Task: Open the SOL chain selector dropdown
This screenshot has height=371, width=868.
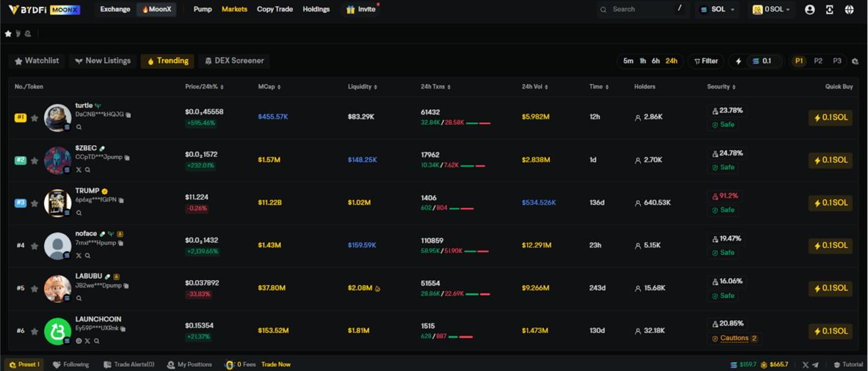Action: click(717, 9)
